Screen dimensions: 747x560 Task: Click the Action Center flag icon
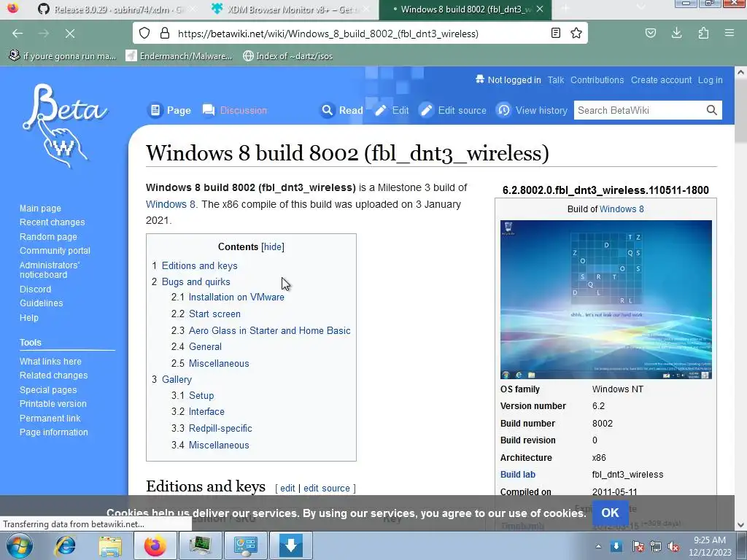click(x=638, y=546)
